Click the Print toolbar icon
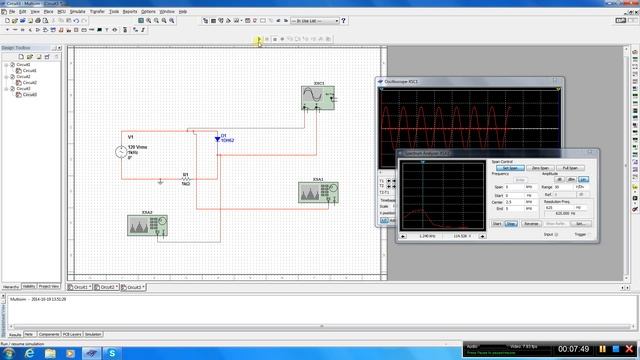Image resolution: width=640 pixels, height=360 pixels. pos(38,20)
